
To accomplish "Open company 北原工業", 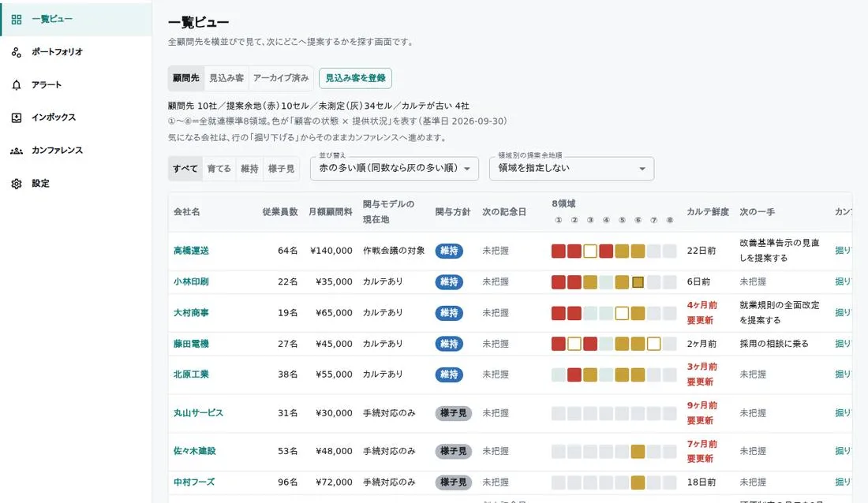I will click(x=191, y=374).
